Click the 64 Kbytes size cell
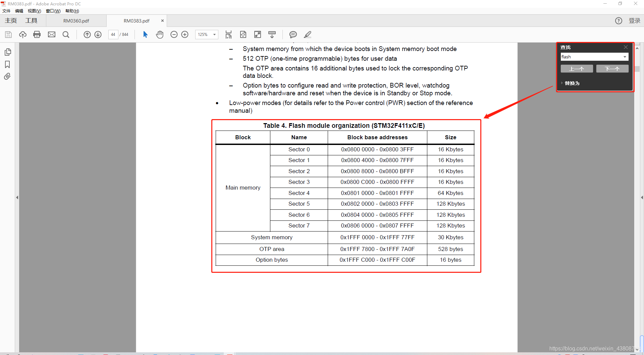644x355 pixels. (450, 193)
